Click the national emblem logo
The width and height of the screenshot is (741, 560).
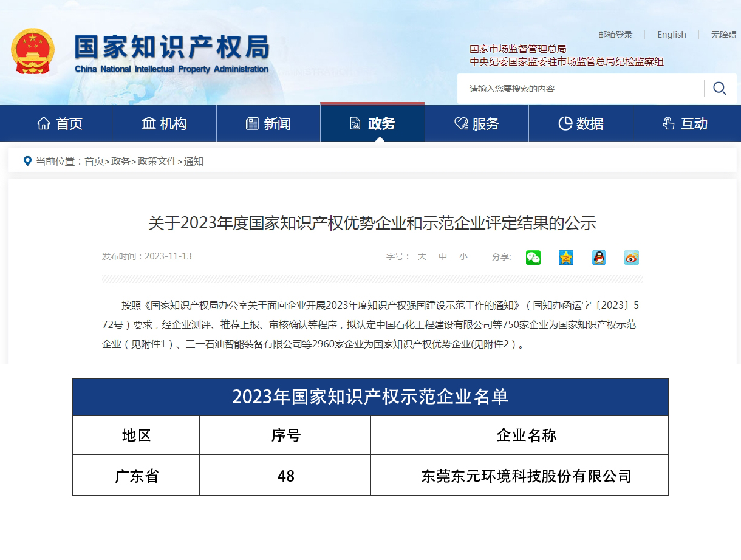(x=33, y=51)
